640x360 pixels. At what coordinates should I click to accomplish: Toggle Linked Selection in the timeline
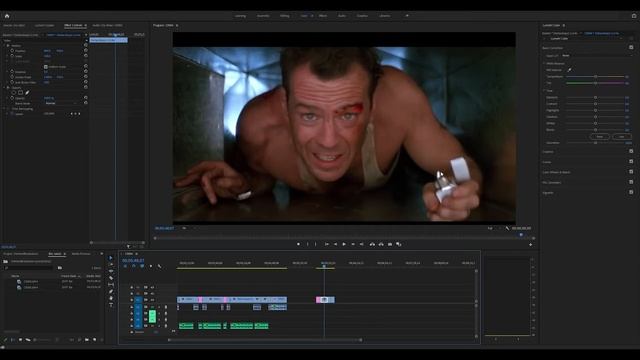click(x=142, y=266)
